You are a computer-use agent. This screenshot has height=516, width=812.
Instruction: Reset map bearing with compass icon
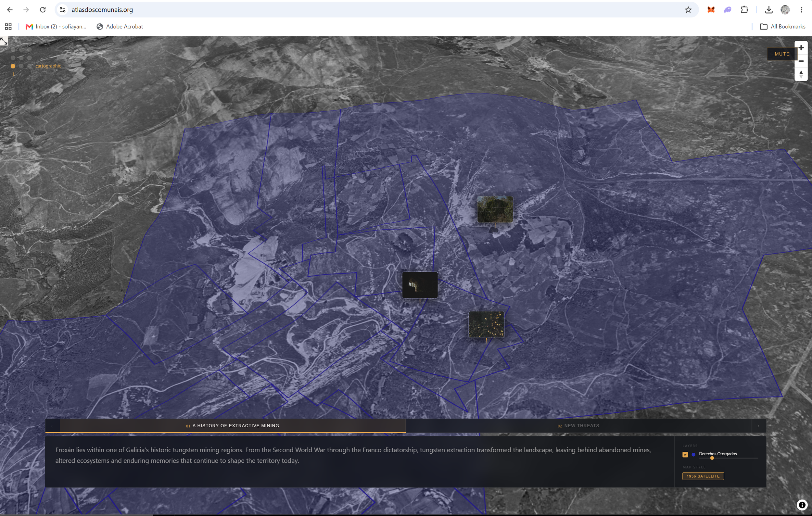point(801,74)
